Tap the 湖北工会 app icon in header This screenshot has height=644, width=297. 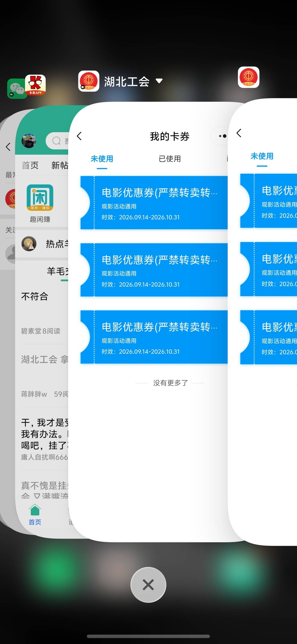tap(89, 81)
